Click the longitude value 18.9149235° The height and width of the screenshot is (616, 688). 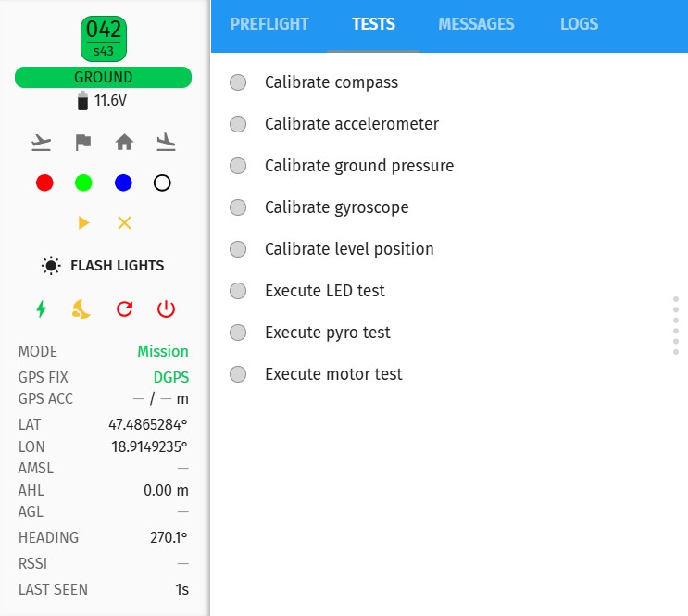click(149, 446)
